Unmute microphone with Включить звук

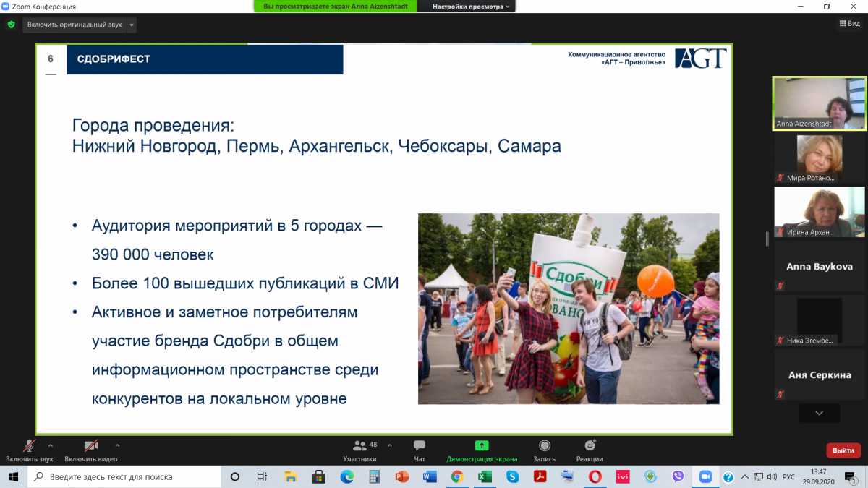click(30, 450)
